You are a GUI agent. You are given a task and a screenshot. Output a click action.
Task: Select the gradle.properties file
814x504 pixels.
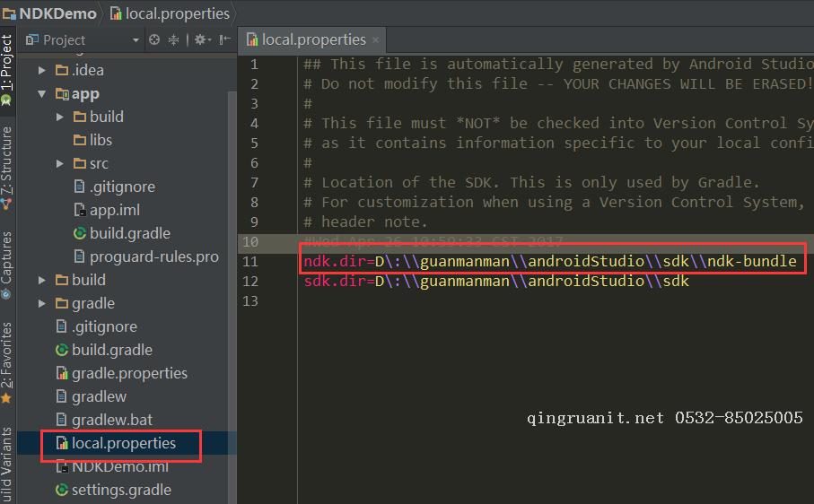coord(121,374)
